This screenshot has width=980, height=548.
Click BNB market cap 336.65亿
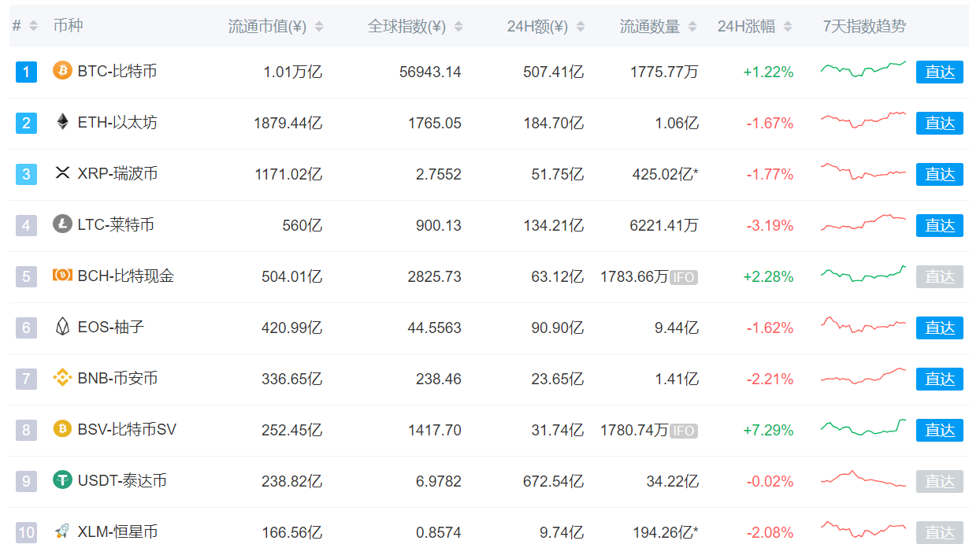292,380
